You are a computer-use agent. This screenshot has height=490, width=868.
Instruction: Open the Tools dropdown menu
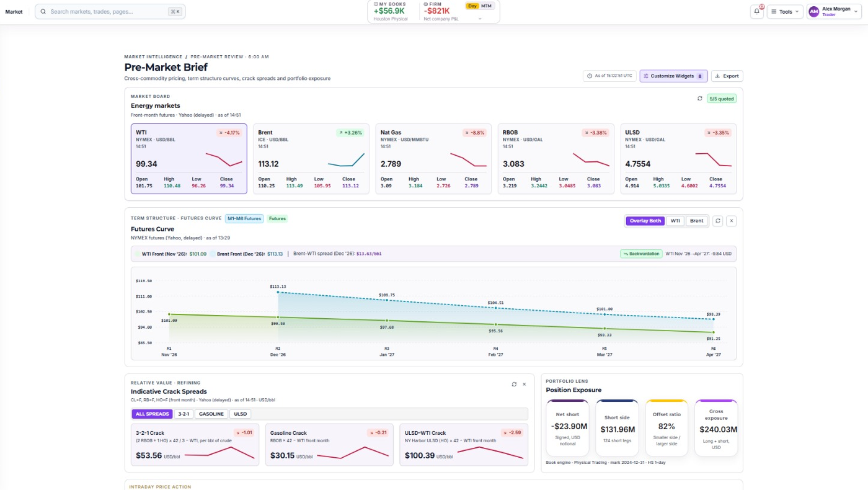coord(785,11)
